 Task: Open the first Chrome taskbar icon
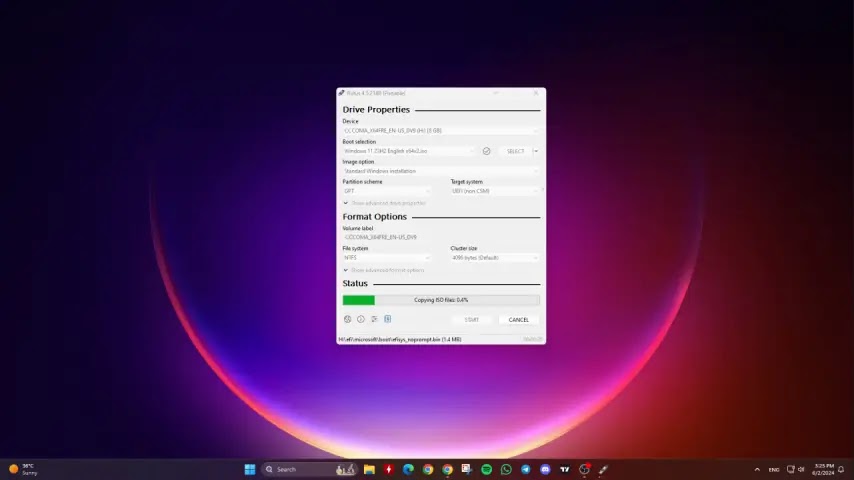(x=428, y=469)
